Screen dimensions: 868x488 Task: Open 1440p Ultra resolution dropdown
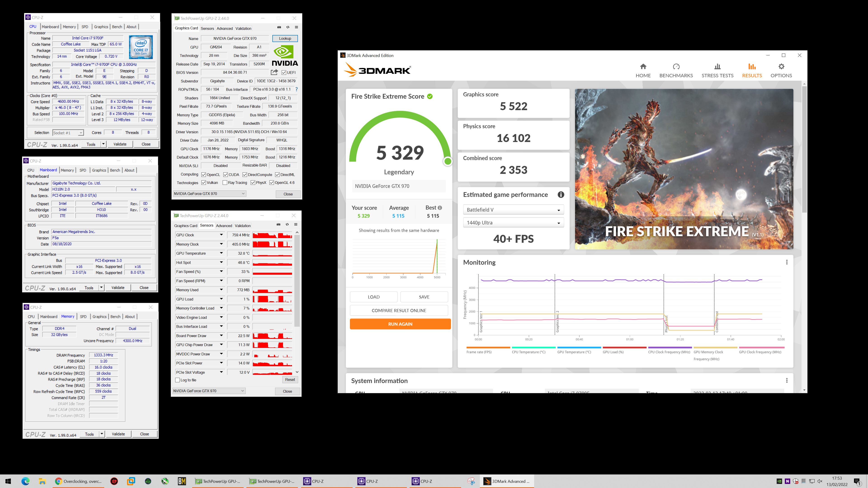513,223
